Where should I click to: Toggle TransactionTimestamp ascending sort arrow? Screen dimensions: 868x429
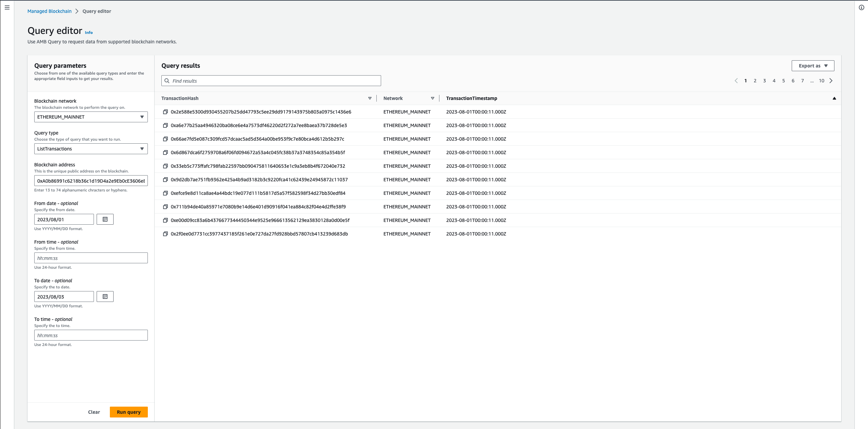click(x=834, y=98)
